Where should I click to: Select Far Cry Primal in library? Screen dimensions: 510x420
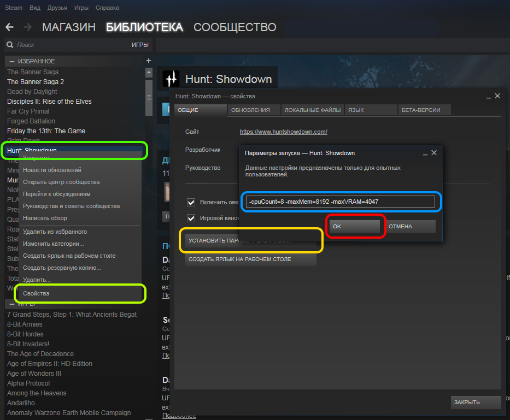click(28, 111)
